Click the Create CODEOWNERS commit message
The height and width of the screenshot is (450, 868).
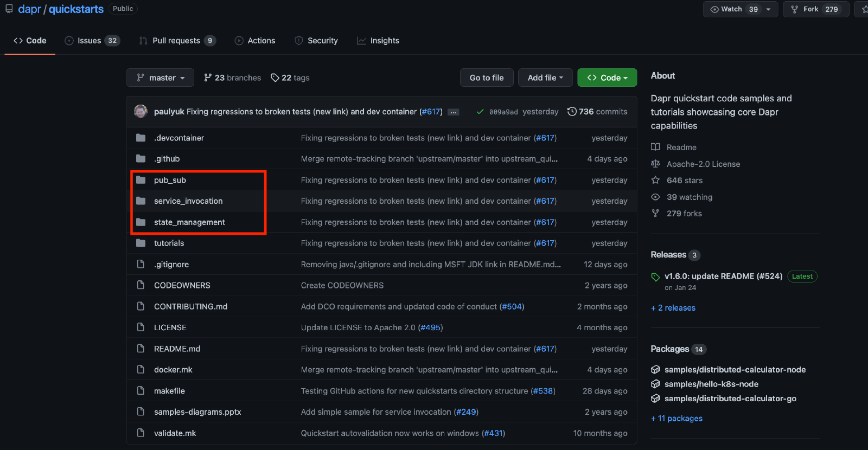[x=342, y=286]
